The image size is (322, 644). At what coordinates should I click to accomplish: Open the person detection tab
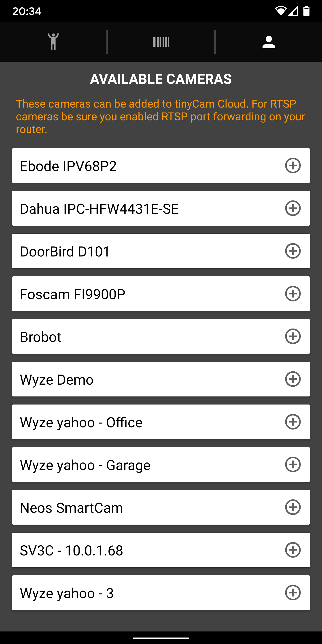pos(53,42)
